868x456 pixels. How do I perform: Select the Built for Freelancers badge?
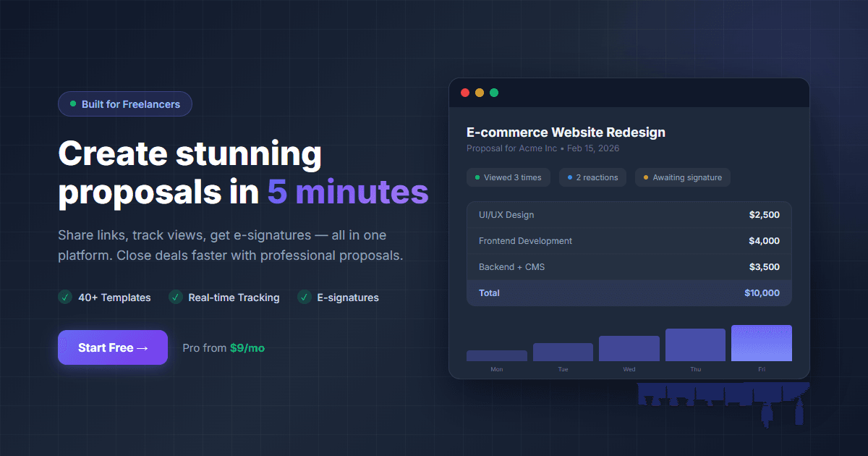(x=124, y=104)
